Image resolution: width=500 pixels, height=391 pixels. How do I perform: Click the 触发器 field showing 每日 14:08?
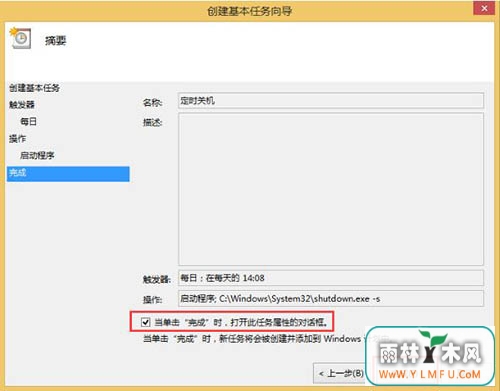[331, 278]
